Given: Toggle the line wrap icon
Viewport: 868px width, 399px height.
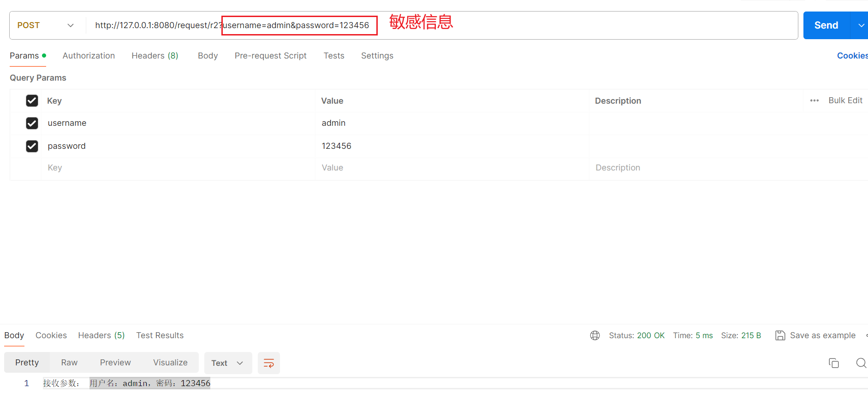Looking at the screenshot, I should (x=269, y=363).
